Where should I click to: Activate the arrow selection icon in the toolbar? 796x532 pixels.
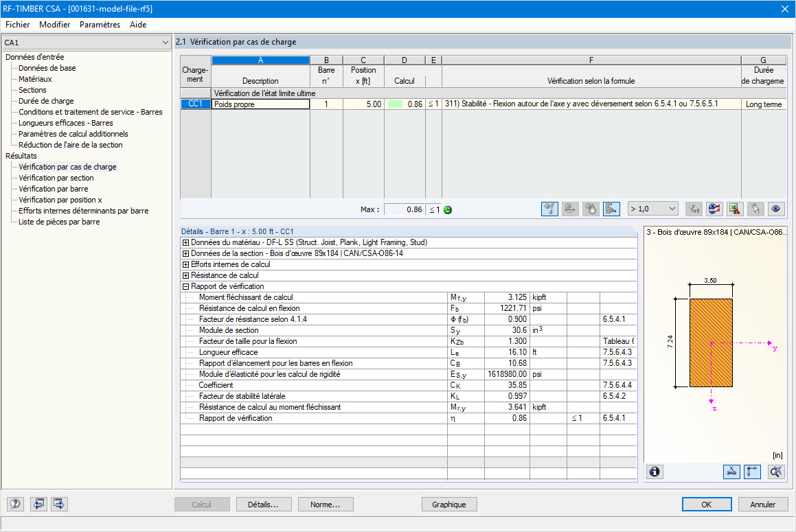pos(755,209)
